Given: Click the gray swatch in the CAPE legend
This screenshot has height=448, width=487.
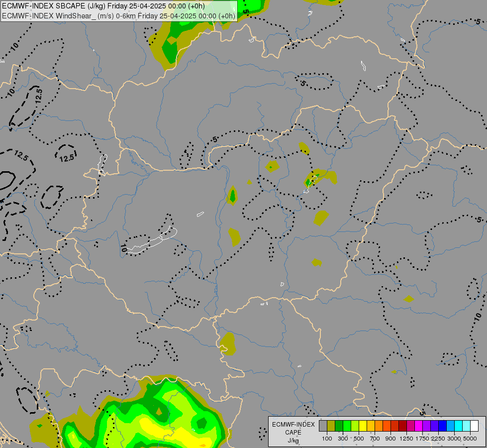Looking at the screenshot, I should (x=323, y=426).
